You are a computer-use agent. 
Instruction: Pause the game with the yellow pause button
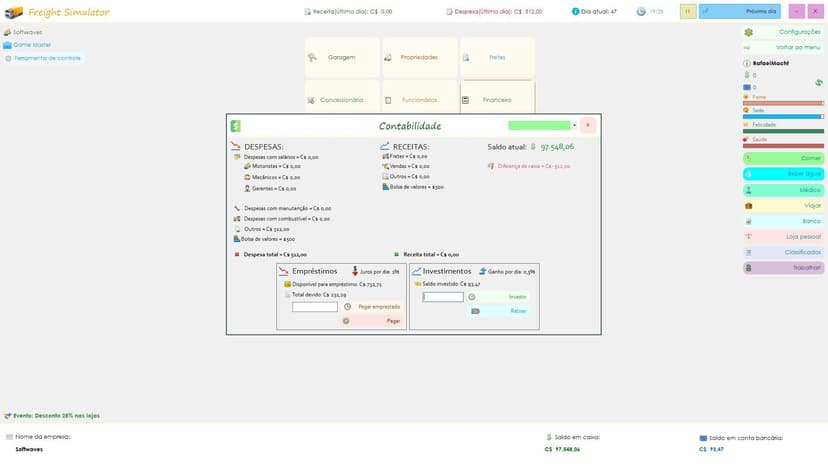(x=688, y=11)
